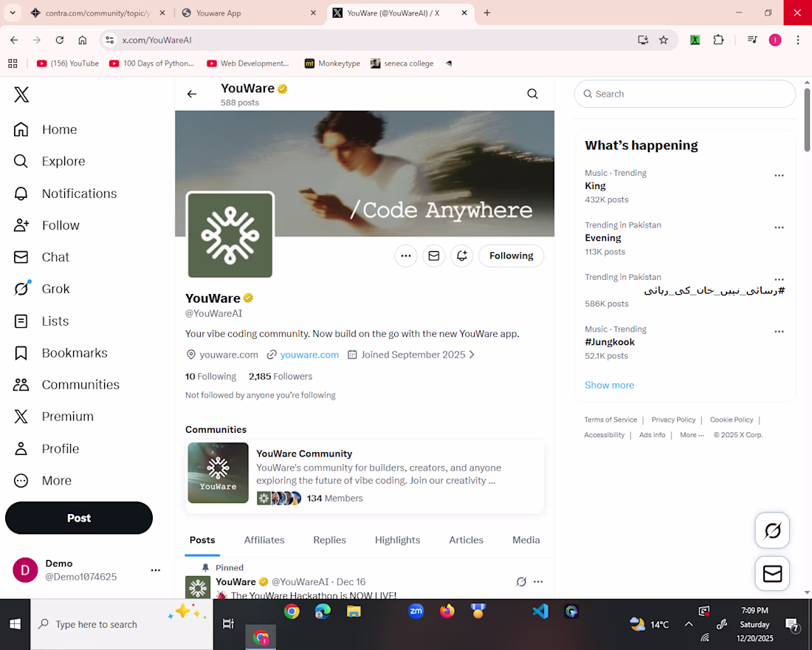Reload the page in Chrome

tap(60, 40)
